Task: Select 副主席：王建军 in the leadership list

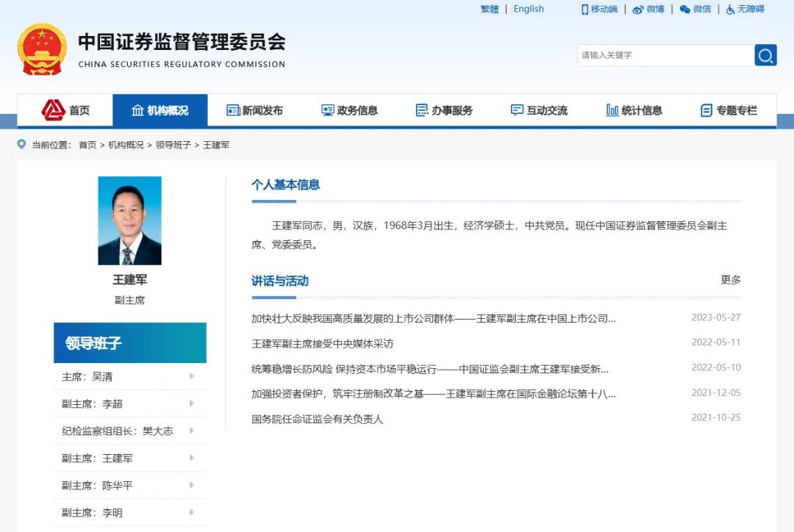Action: pyautogui.click(x=129, y=458)
